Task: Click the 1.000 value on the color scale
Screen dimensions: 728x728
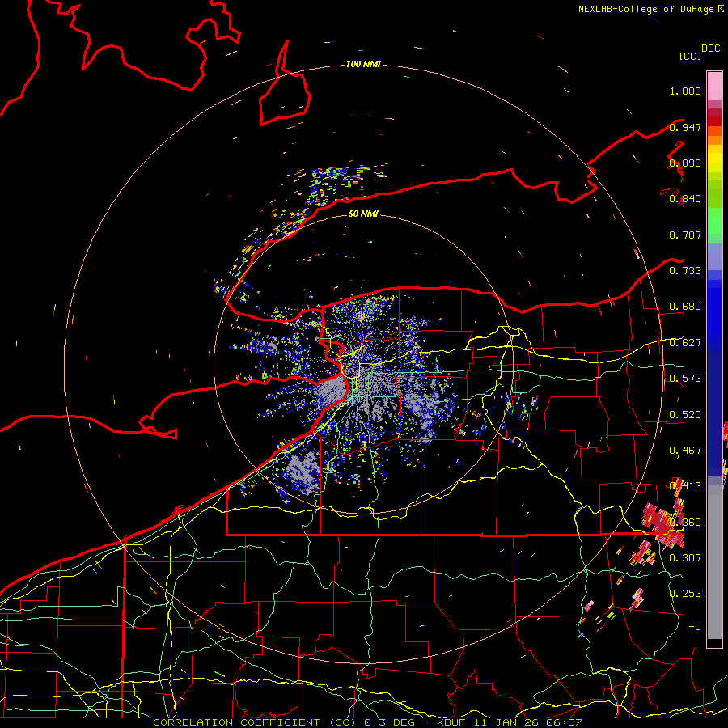Action: click(x=685, y=91)
